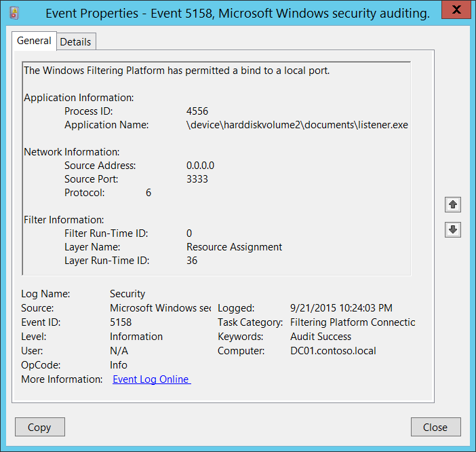The width and height of the screenshot is (476, 452).
Task: Click the Process ID value 4556
Action: tap(197, 111)
